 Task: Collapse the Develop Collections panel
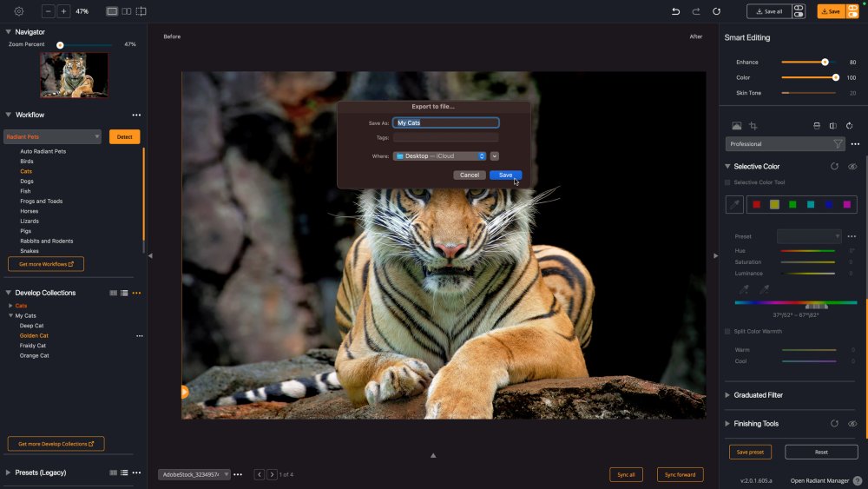pos(9,293)
